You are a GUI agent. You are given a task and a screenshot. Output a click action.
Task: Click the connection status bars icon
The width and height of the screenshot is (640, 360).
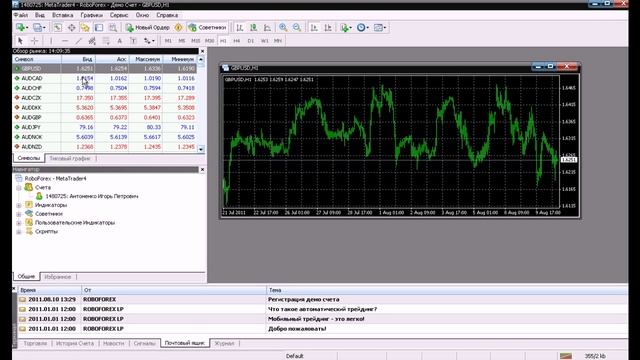click(566, 356)
